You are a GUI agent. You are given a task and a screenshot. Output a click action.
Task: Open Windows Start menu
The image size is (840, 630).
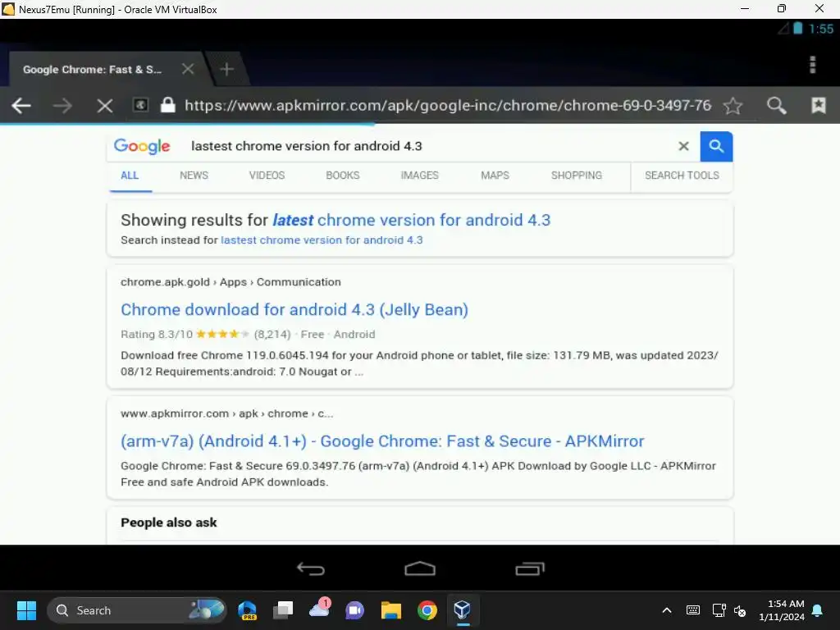[26, 610]
